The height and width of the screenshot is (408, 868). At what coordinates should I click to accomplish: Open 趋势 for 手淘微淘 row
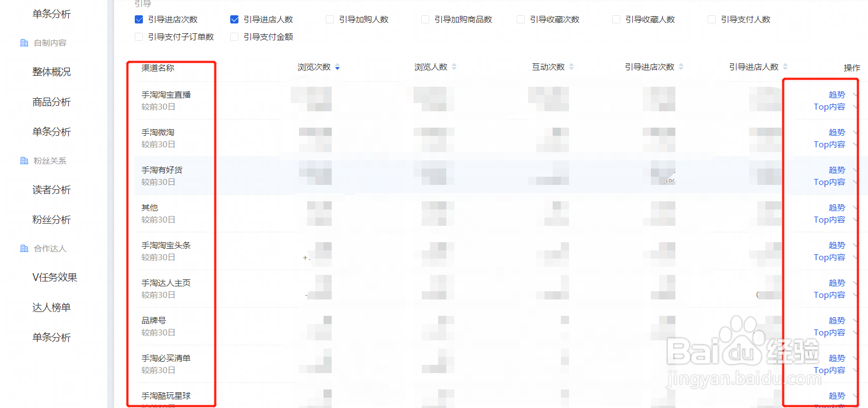click(837, 133)
